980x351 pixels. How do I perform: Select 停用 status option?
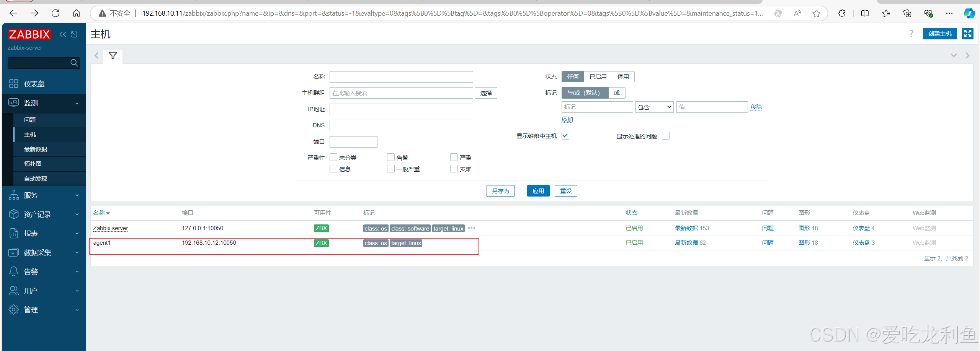pos(623,77)
